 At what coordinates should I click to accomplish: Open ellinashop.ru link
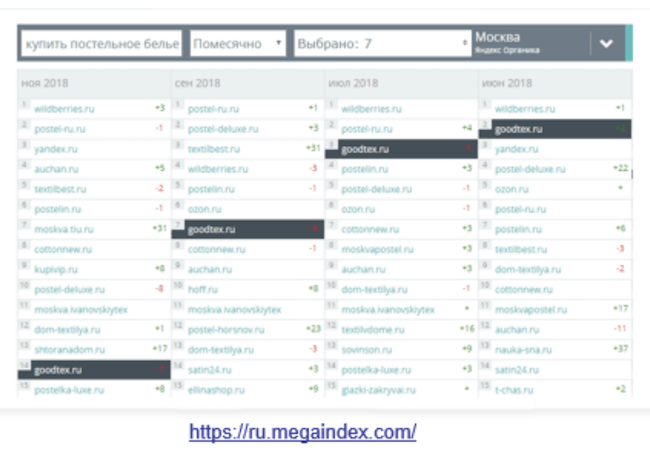(216, 390)
